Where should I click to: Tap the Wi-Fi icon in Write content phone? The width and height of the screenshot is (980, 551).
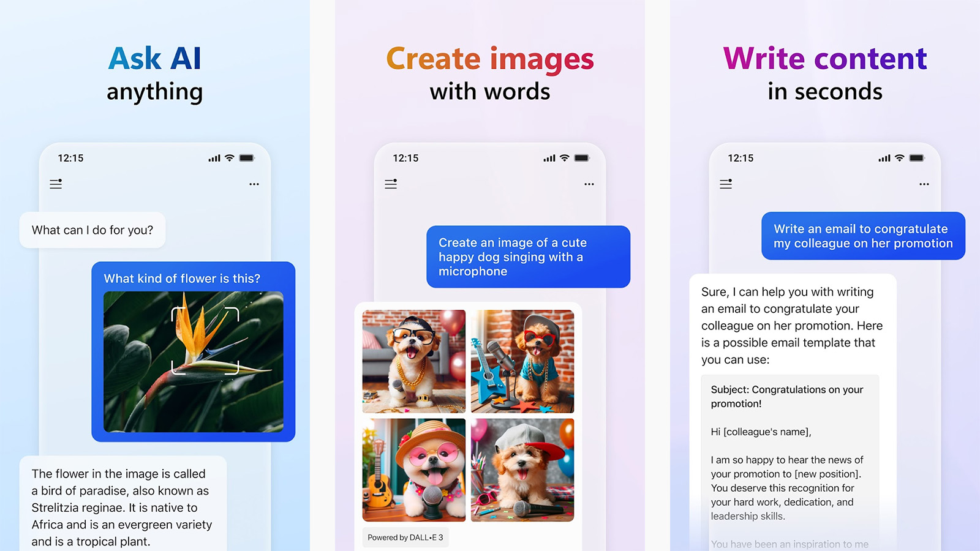tap(900, 158)
